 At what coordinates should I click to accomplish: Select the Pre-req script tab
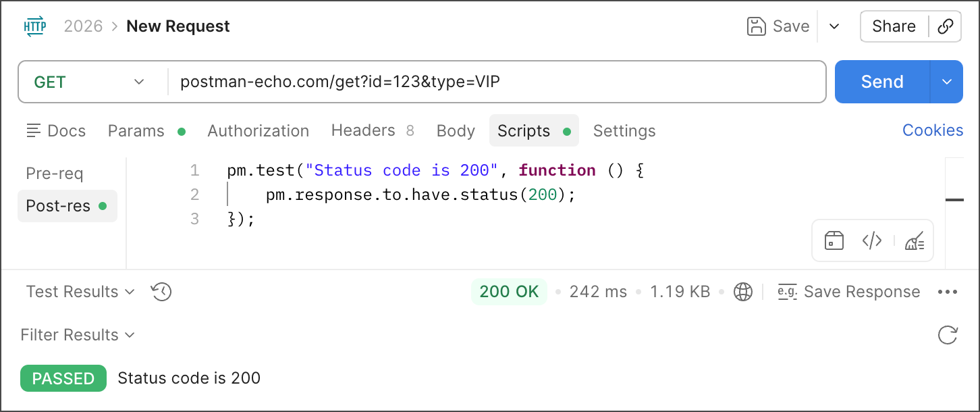[x=55, y=174]
